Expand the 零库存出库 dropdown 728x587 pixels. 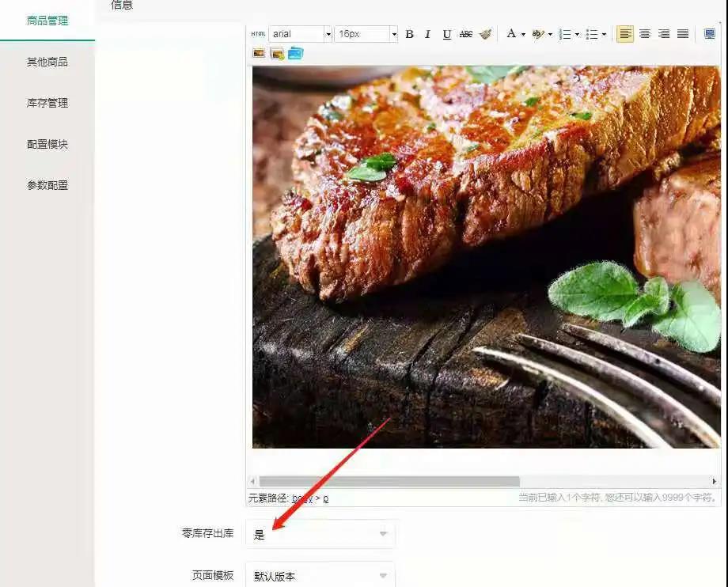click(320, 534)
